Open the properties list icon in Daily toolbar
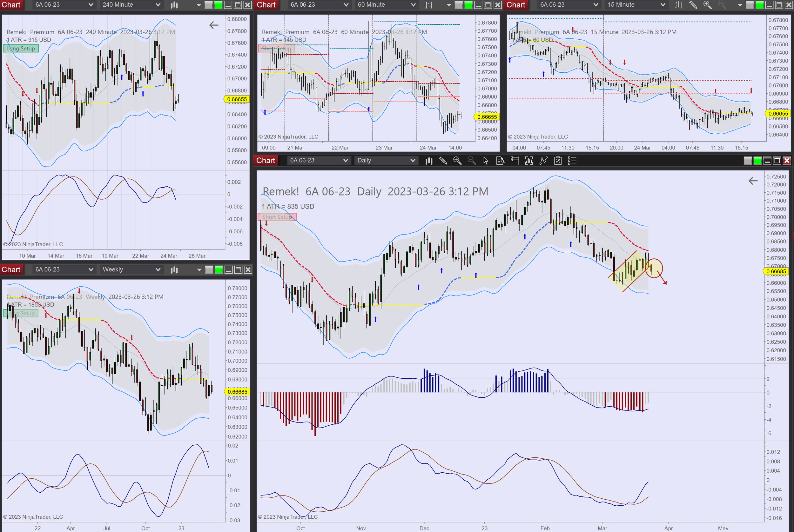The height and width of the screenshot is (532, 794). coord(572,161)
